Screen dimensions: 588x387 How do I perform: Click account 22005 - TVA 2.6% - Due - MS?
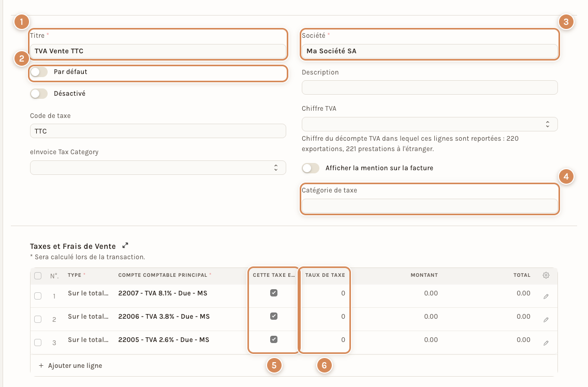[x=164, y=340]
